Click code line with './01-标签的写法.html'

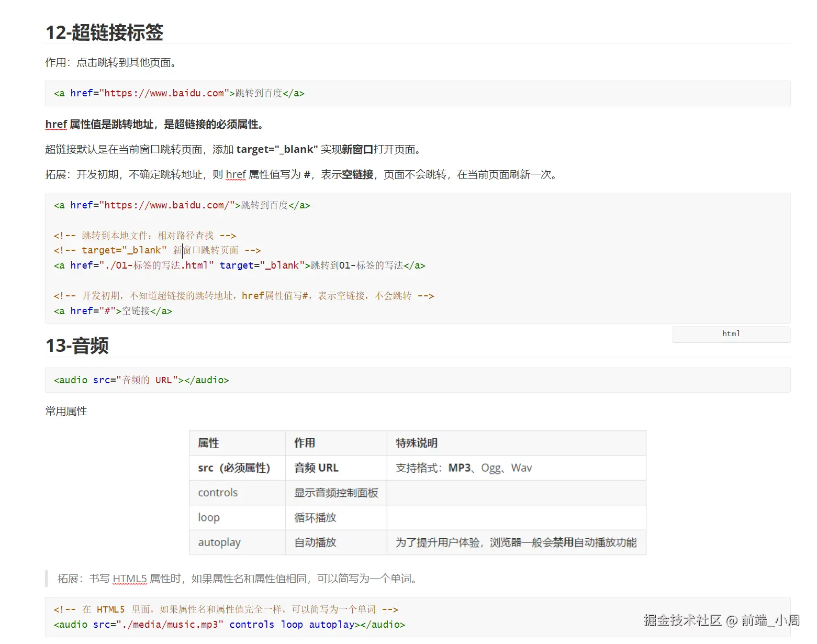pyautogui.click(x=239, y=265)
